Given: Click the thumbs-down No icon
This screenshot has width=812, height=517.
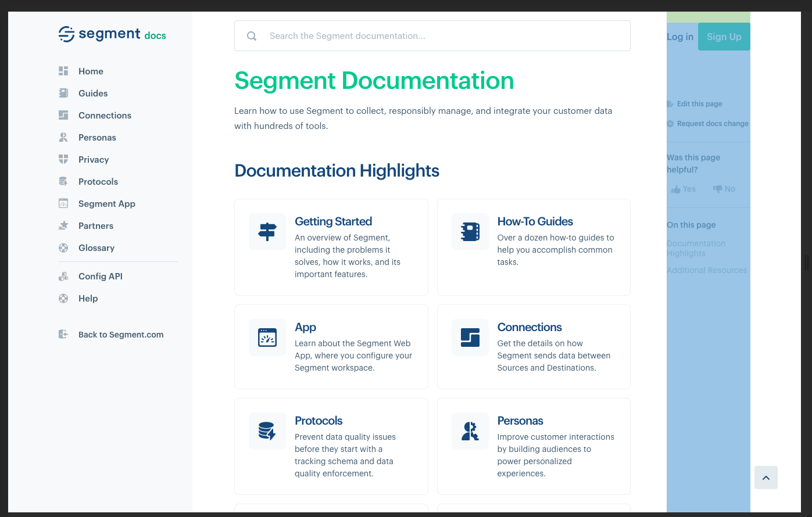Looking at the screenshot, I should click(717, 189).
